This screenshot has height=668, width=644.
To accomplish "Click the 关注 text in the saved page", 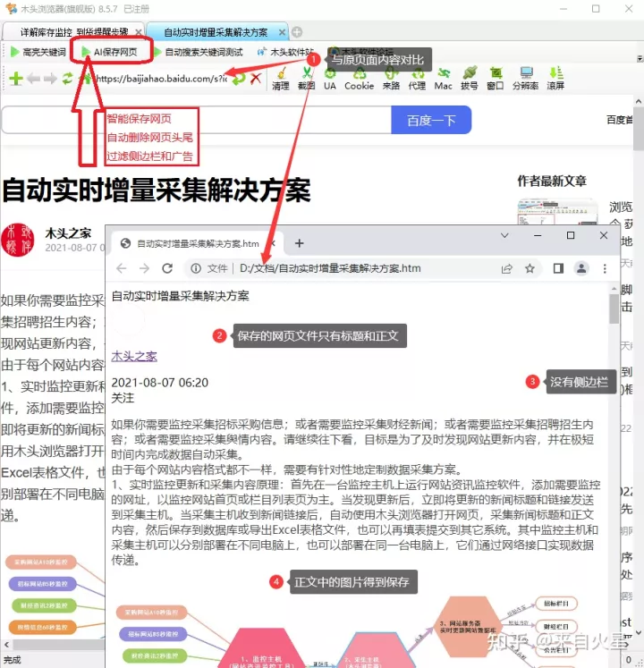I will tap(123, 398).
